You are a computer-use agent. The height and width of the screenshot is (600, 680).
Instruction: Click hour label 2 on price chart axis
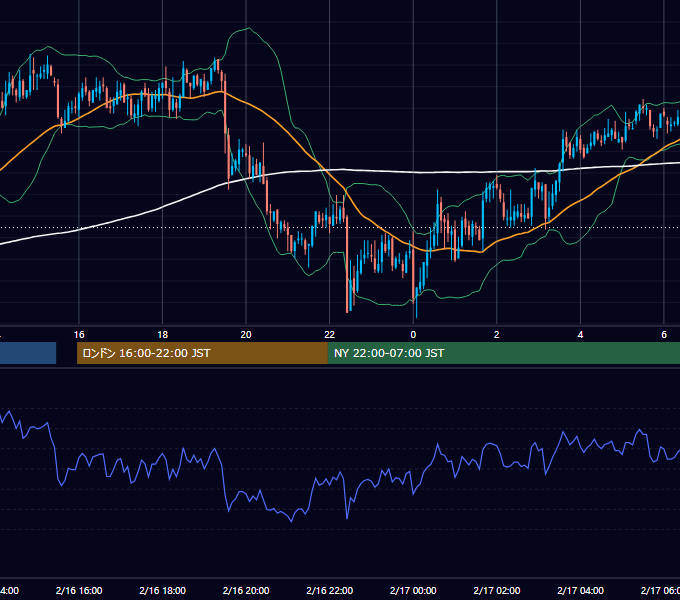(x=497, y=335)
